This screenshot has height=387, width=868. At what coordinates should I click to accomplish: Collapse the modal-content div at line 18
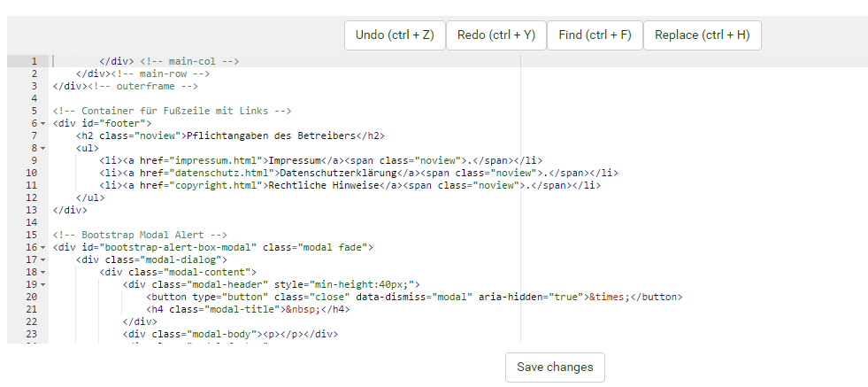click(x=43, y=272)
